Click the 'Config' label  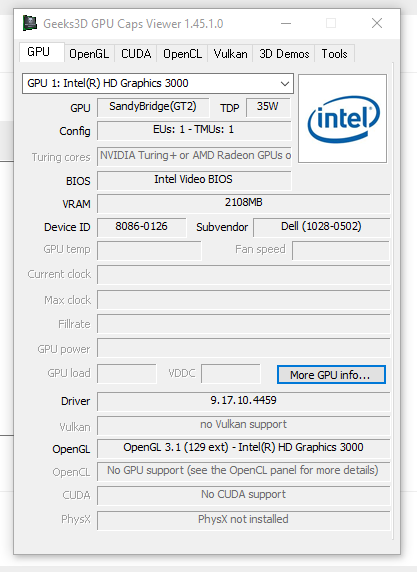pos(75,131)
